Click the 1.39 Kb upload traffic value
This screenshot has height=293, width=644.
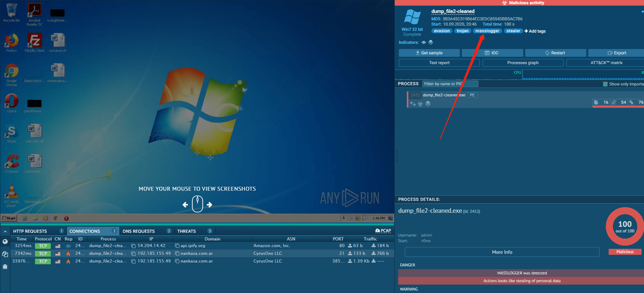coord(359,261)
